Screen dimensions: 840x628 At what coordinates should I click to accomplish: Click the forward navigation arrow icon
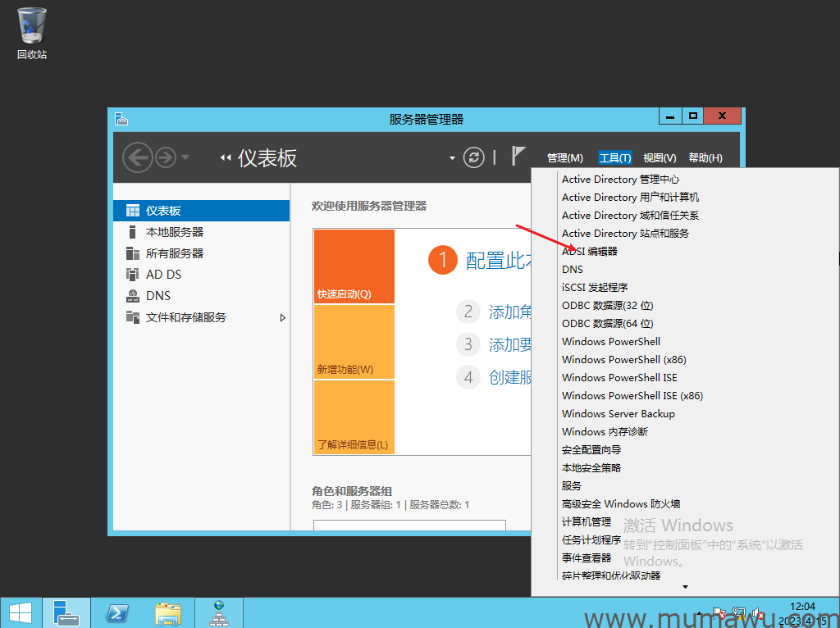coord(166,157)
